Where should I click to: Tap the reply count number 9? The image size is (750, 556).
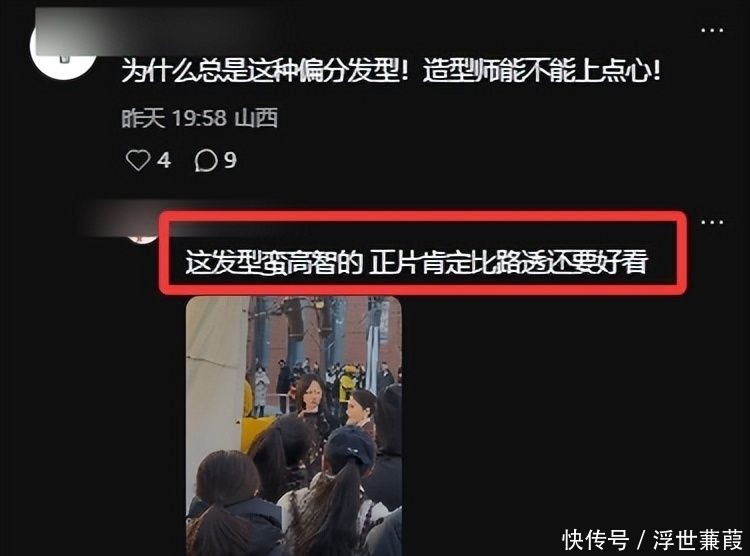[x=230, y=160]
